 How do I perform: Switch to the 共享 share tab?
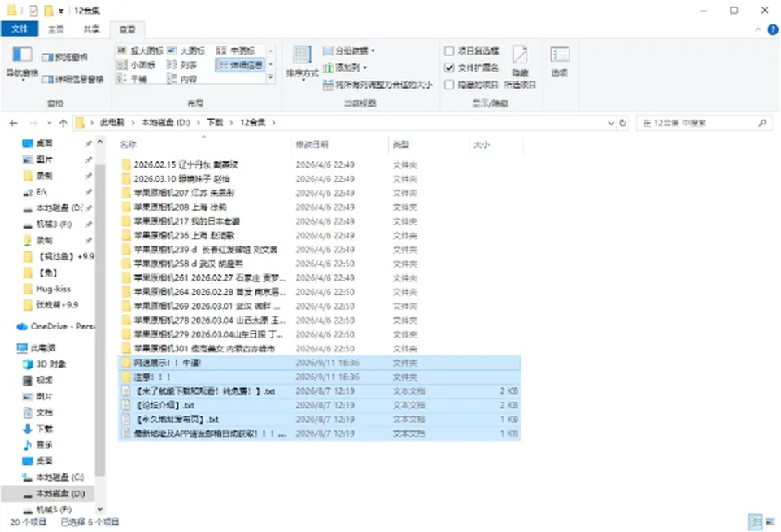click(91, 29)
